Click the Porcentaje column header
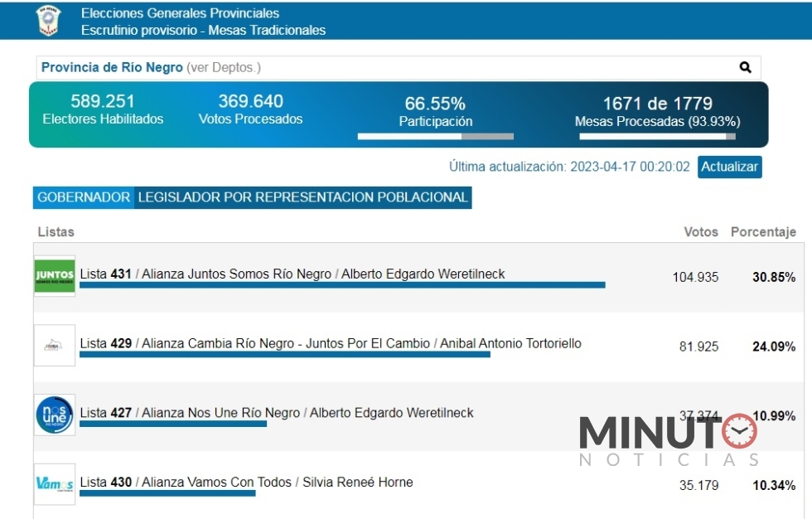This screenshot has width=812, height=519. pos(762,232)
